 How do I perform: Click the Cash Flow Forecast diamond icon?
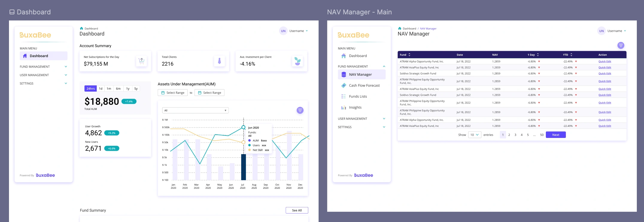click(344, 86)
